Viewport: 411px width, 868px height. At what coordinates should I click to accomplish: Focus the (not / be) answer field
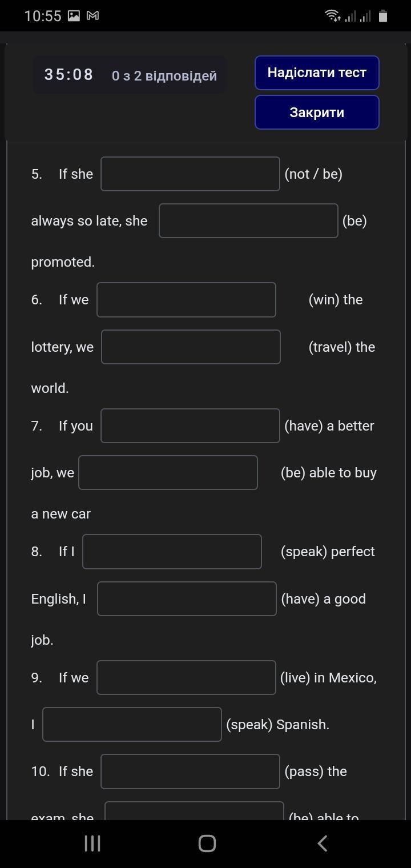[x=190, y=174]
